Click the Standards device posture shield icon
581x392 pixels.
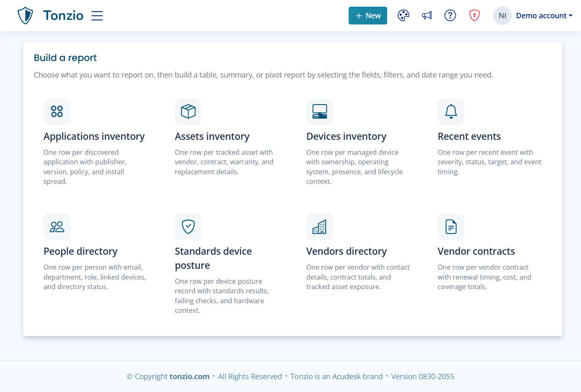click(x=188, y=226)
